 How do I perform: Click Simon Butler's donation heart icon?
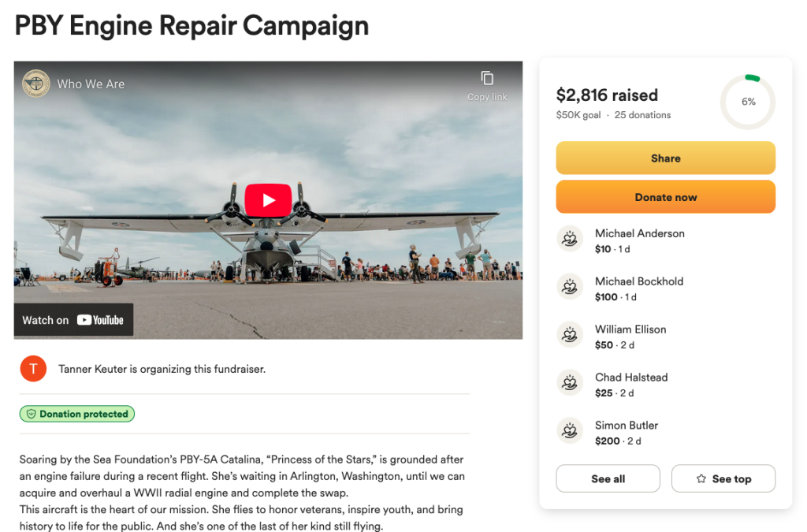click(x=569, y=431)
